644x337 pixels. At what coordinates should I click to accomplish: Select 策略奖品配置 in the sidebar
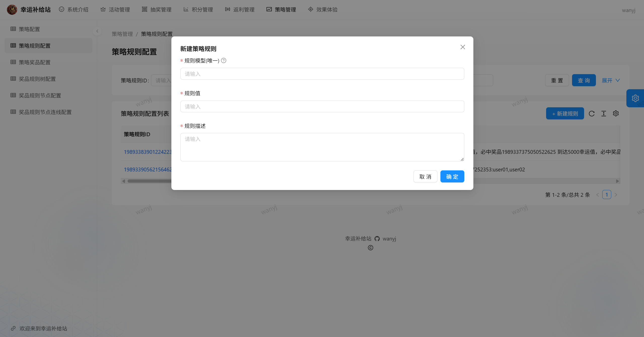click(x=34, y=62)
